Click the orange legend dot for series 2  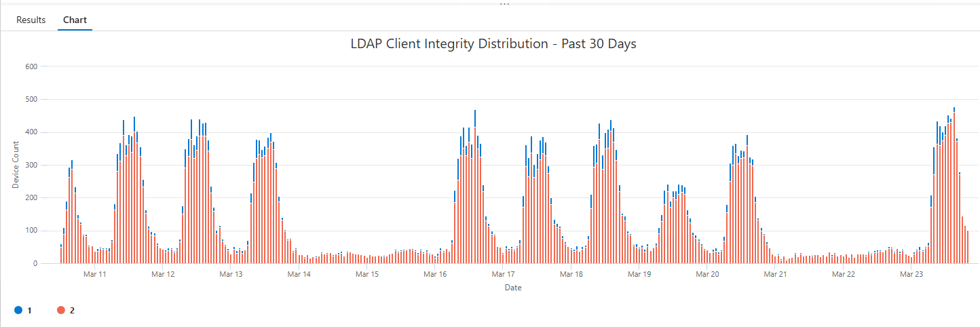point(60,310)
